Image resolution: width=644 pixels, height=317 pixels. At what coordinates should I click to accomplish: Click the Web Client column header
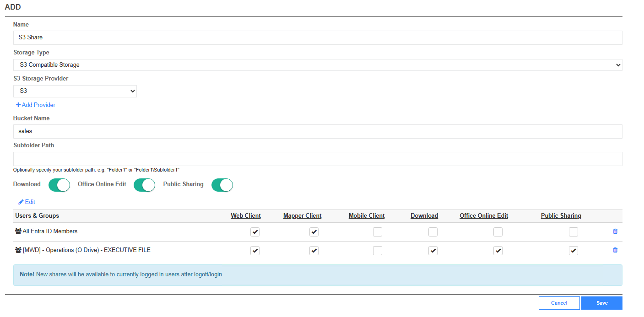(246, 216)
